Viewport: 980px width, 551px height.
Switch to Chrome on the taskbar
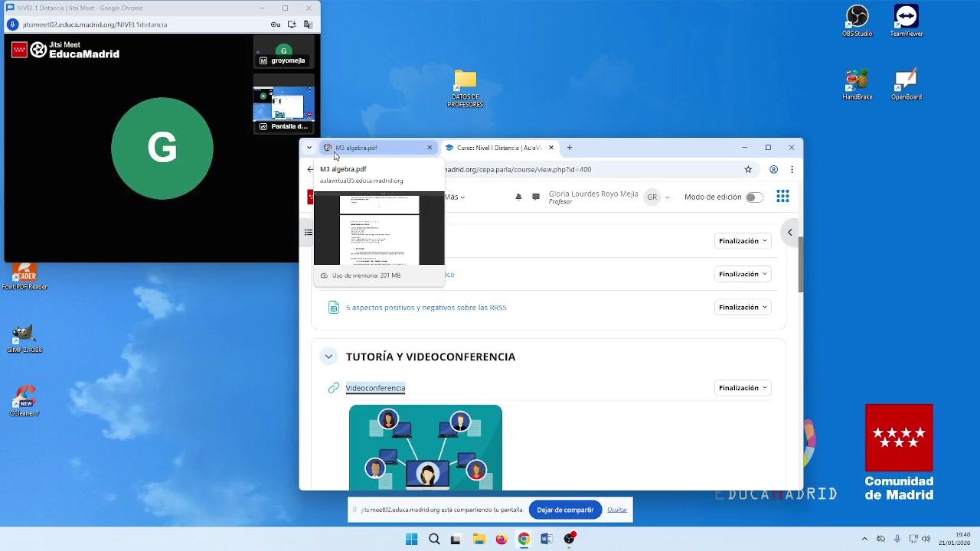pyautogui.click(x=524, y=539)
